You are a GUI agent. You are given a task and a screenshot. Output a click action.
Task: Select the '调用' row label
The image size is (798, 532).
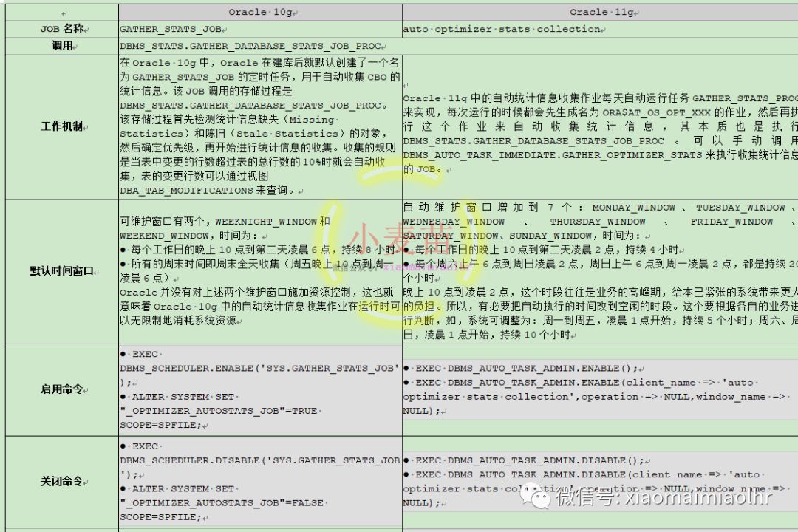(x=62, y=46)
